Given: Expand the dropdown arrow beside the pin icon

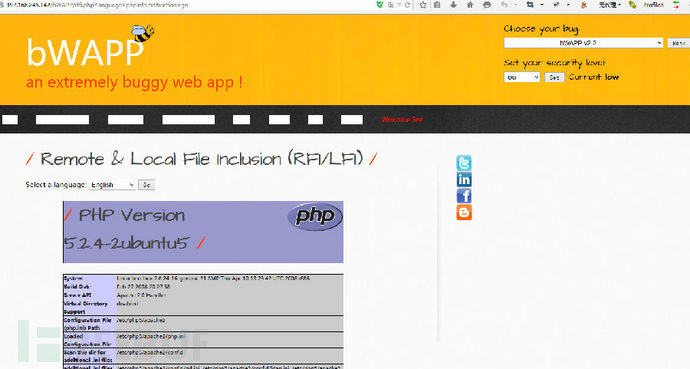Looking at the screenshot, I should coord(568,5).
